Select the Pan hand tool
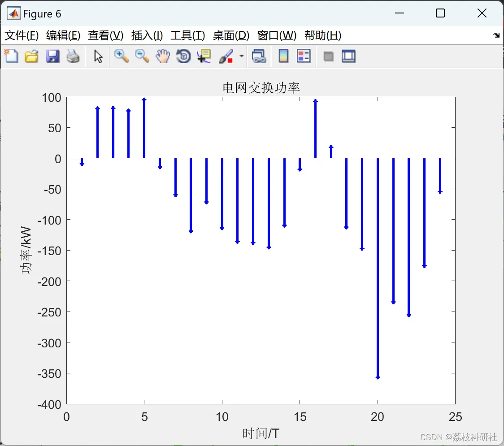This screenshot has height=446, width=504. tap(163, 56)
